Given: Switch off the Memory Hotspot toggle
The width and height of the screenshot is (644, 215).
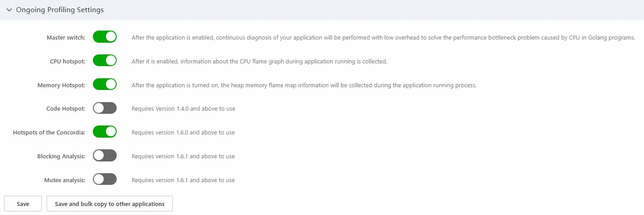Looking at the screenshot, I should 105,85.
